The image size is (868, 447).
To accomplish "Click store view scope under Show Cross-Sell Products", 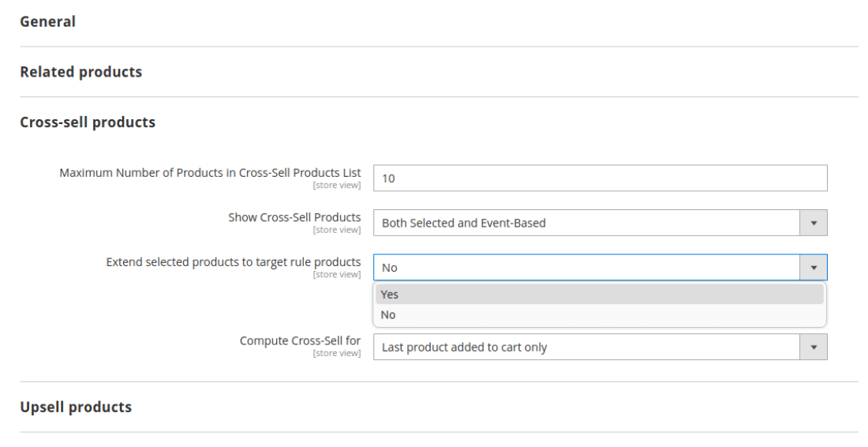I will tap(337, 231).
